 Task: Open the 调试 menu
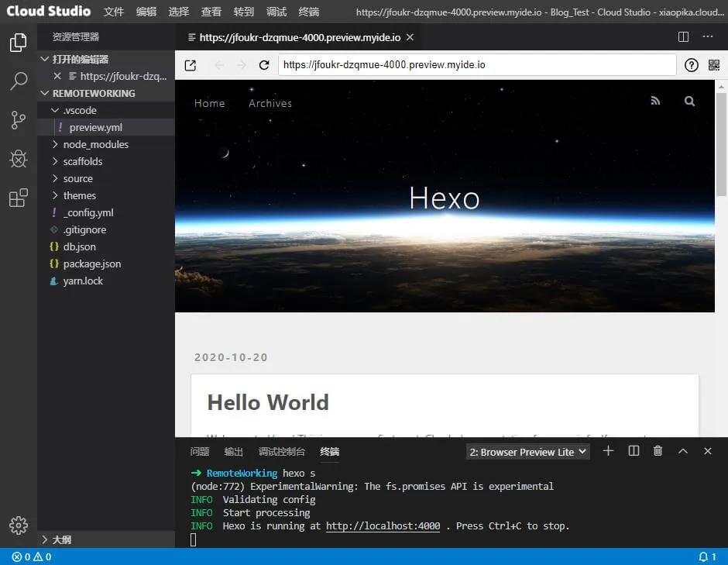[x=276, y=12]
